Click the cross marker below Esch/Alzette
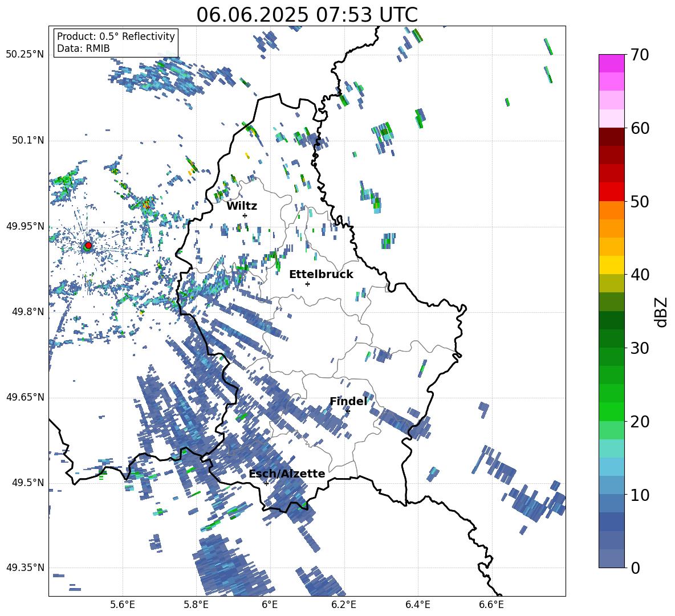The height and width of the screenshot is (616, 675). pos(266,483)
